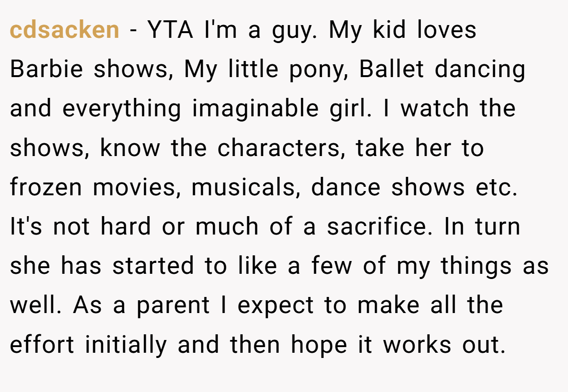The image size is (568, 392).
Task: Open the cdsacken username link
Action: pos(64,30)
